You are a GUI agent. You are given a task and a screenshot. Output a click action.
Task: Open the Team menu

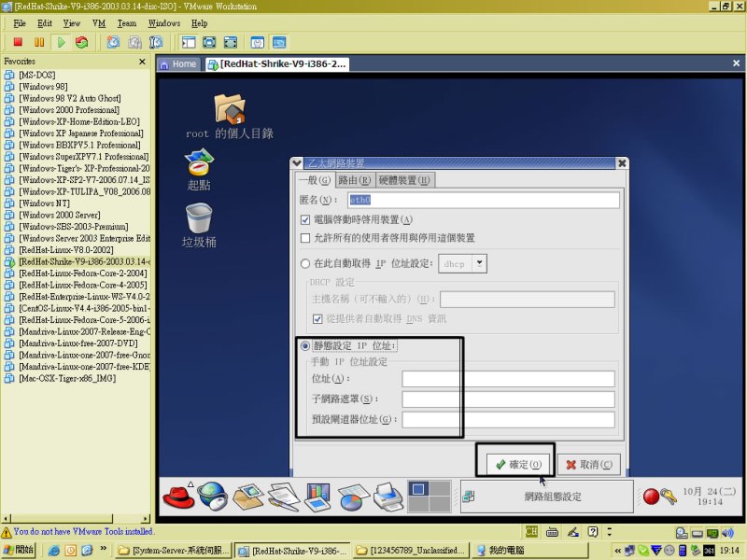[127, 23]
